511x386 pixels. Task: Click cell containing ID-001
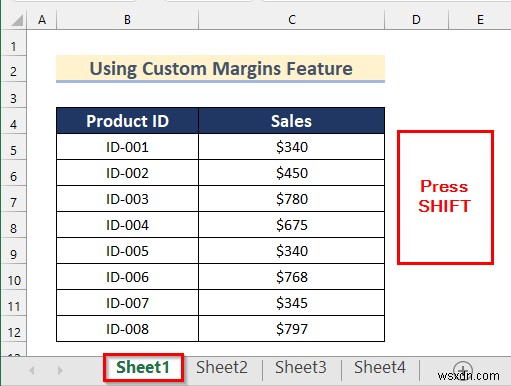coord(127,147)
